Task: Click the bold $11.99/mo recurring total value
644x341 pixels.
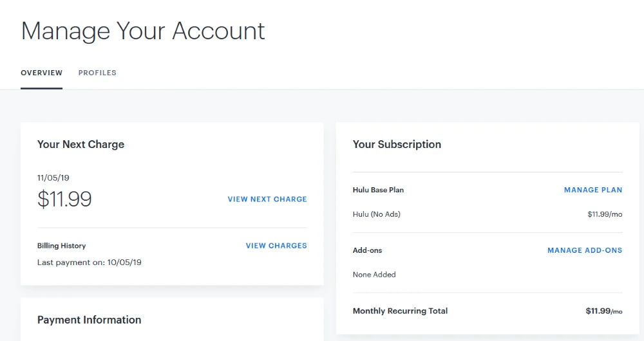Action: point(604,311)
